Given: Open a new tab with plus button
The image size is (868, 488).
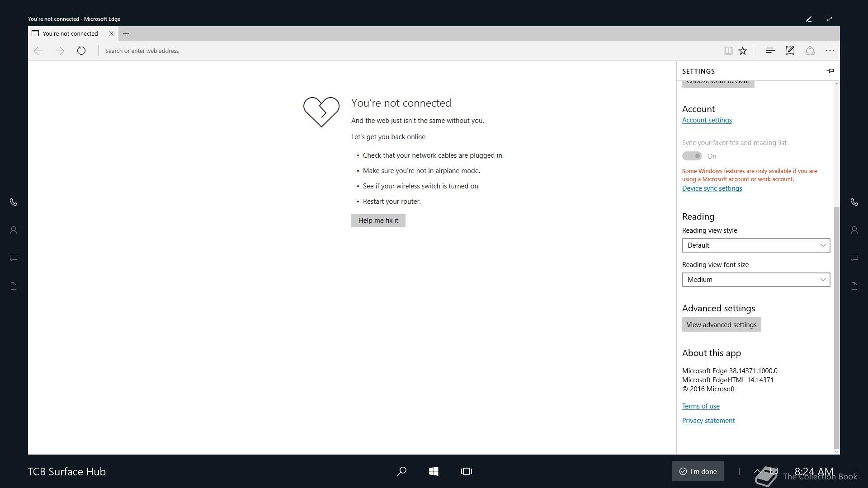Looking at the screenshot, I should [x=126, y=33].
